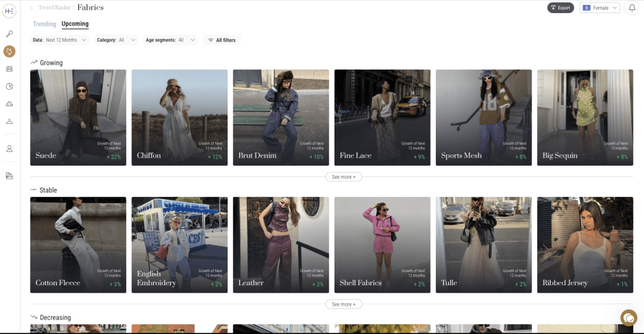Open the Category filter dropdown

(x=116, y=40)
